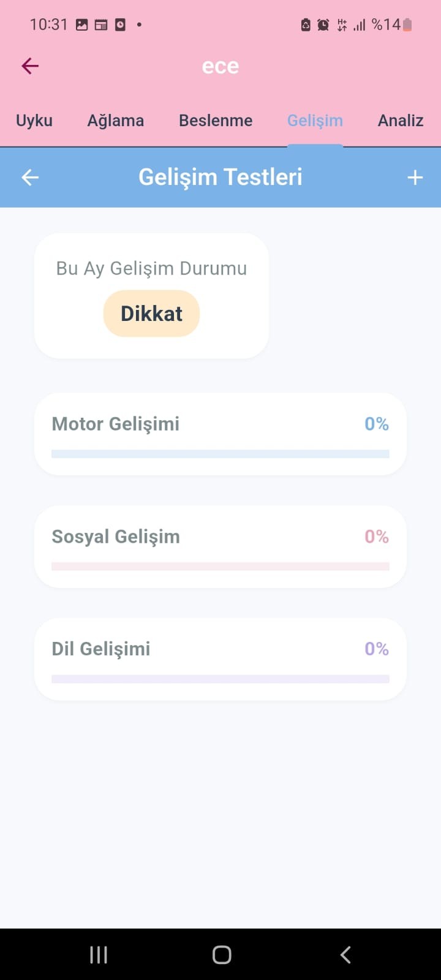This screenshot has height=980, width=441.
Task: Switch to the Uyku tab
Action: coord(34,121)
